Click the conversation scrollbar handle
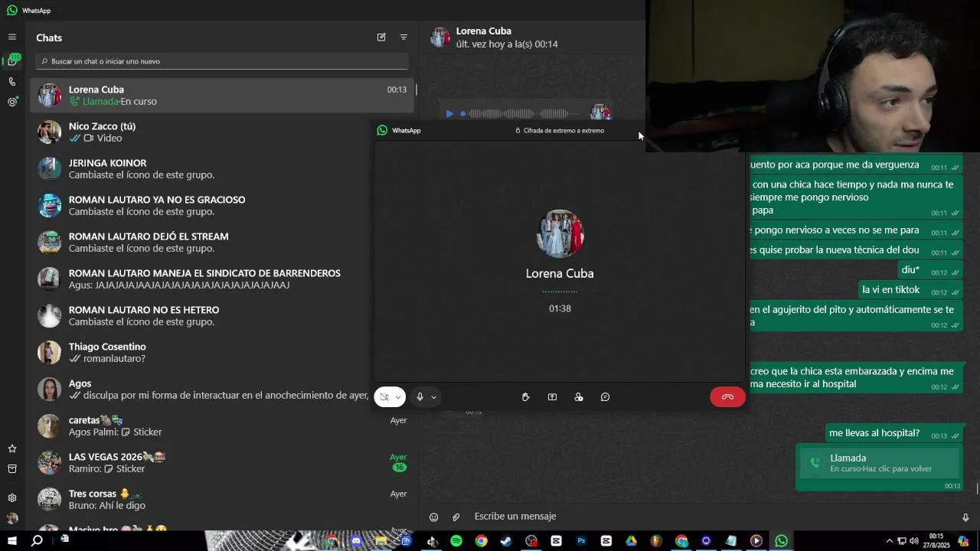 [977, 488]
